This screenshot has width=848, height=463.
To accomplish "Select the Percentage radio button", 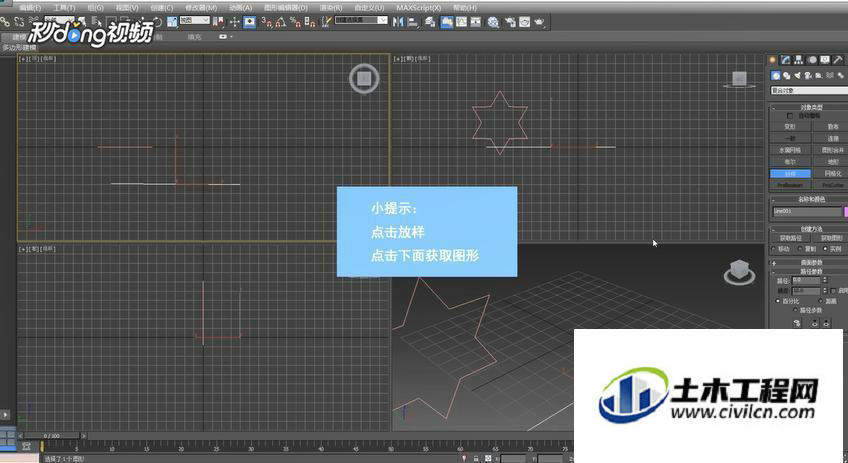I will pos(778,301).
